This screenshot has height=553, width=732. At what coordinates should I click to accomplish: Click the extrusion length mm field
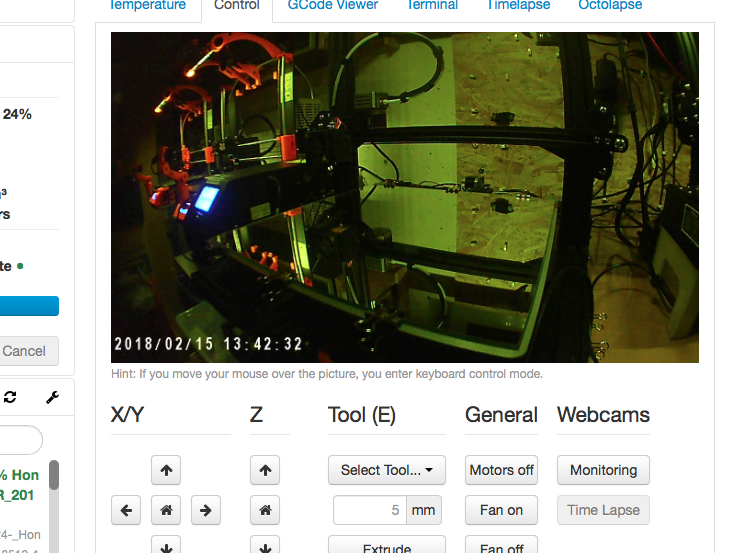[370, 510]
